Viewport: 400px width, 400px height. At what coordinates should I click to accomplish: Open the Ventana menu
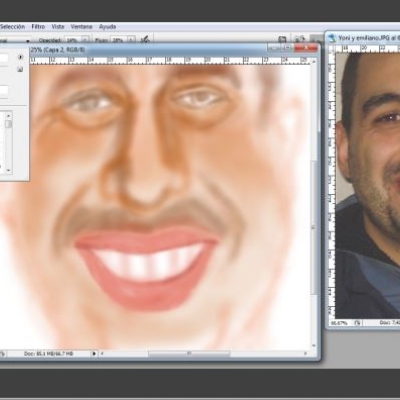(x=82, y=27)
